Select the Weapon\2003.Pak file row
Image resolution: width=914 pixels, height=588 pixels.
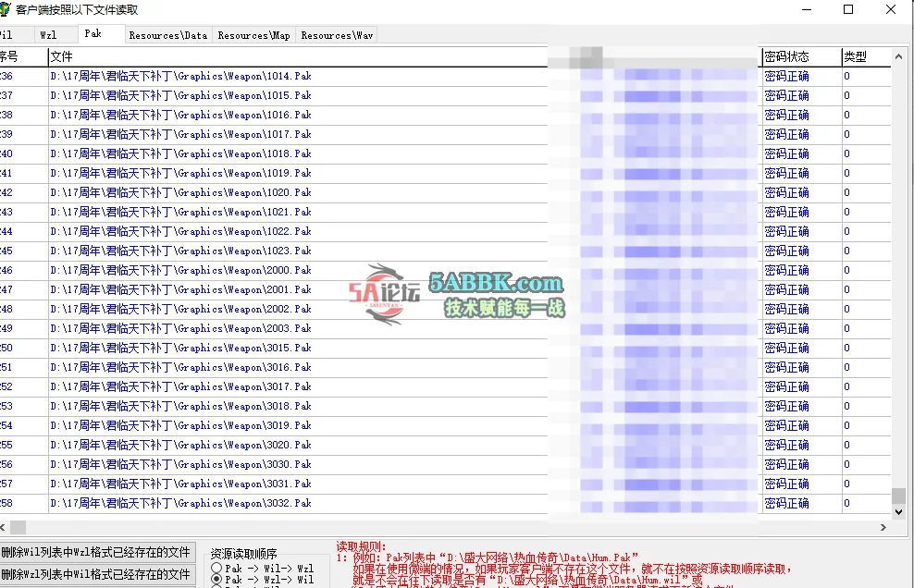pyautogui.click(x=180, y=329)
